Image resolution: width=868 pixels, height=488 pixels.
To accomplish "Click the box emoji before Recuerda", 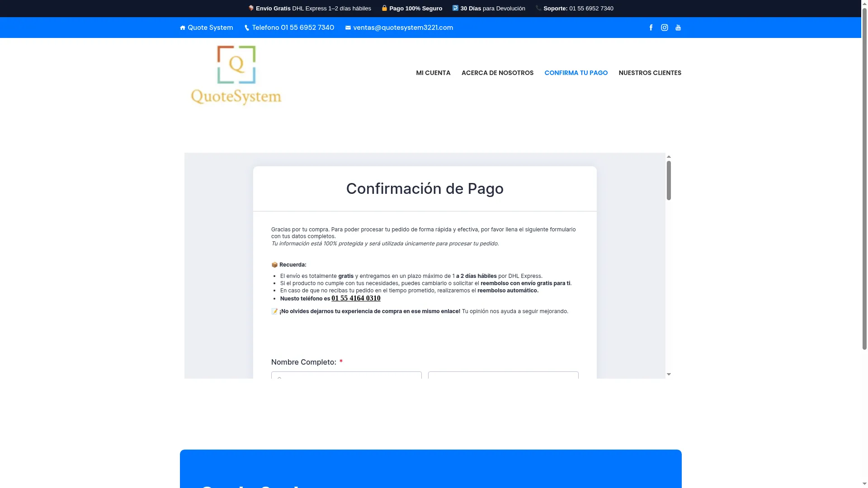I will (274, 265).
